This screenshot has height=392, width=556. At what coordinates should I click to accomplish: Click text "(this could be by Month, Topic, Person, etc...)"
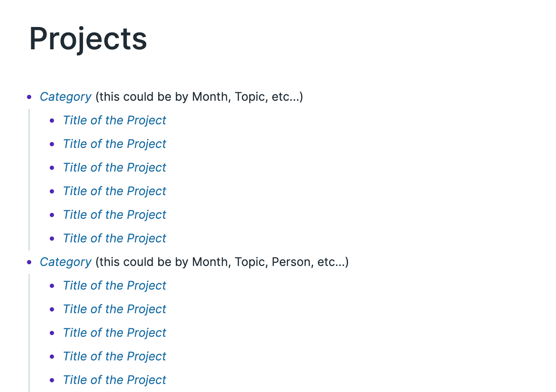[222, 262]
